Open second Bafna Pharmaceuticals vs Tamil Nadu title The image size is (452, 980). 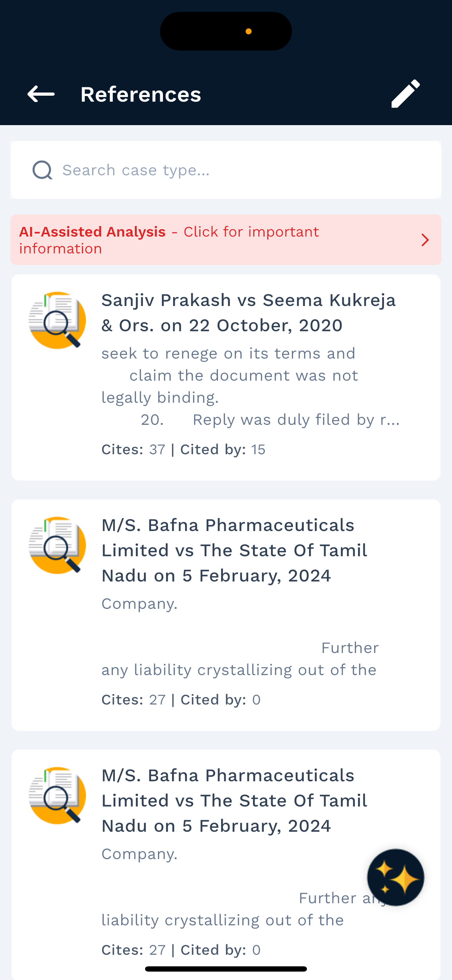click(x=234, y=801)
